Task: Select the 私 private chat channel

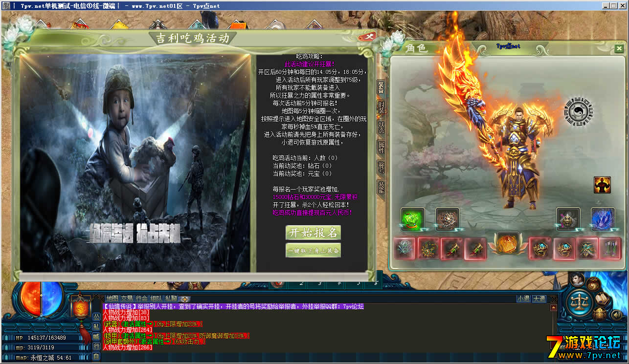Action: 96,326
